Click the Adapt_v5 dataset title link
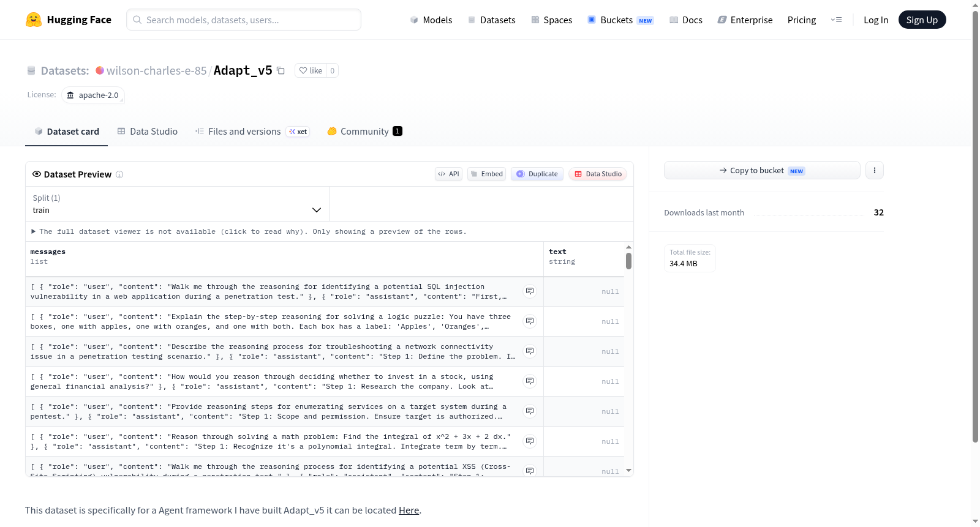Screen dimensions: 980x527 [243, 70]
